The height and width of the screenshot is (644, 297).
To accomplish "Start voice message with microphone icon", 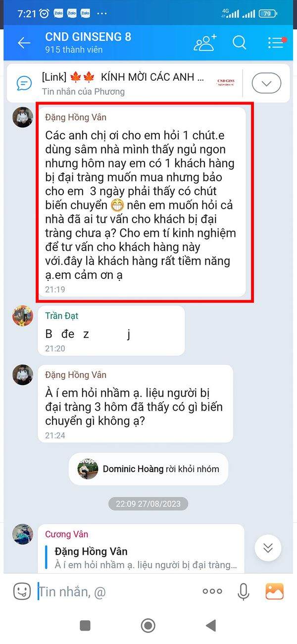I will click(243, 591).
